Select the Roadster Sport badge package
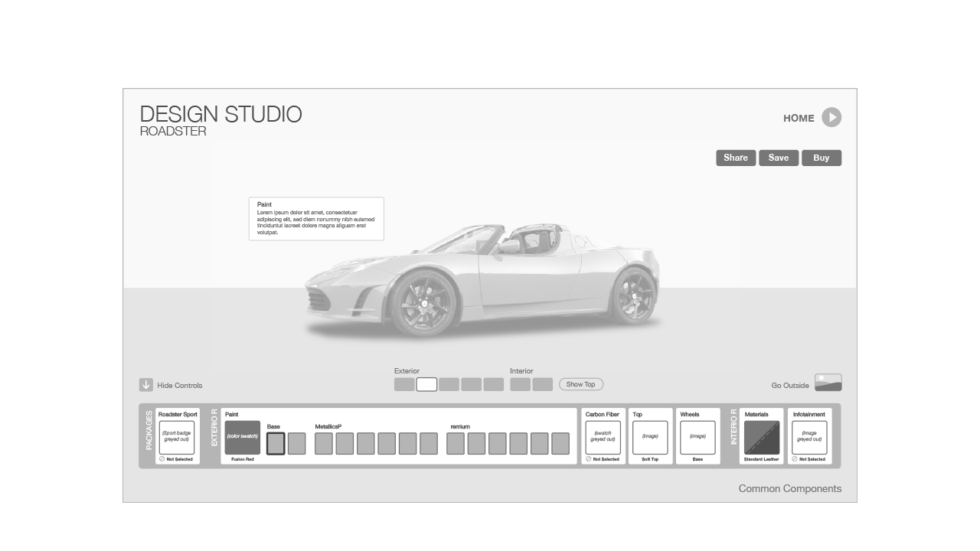980x551 pixels. click(x=177, y=437)
